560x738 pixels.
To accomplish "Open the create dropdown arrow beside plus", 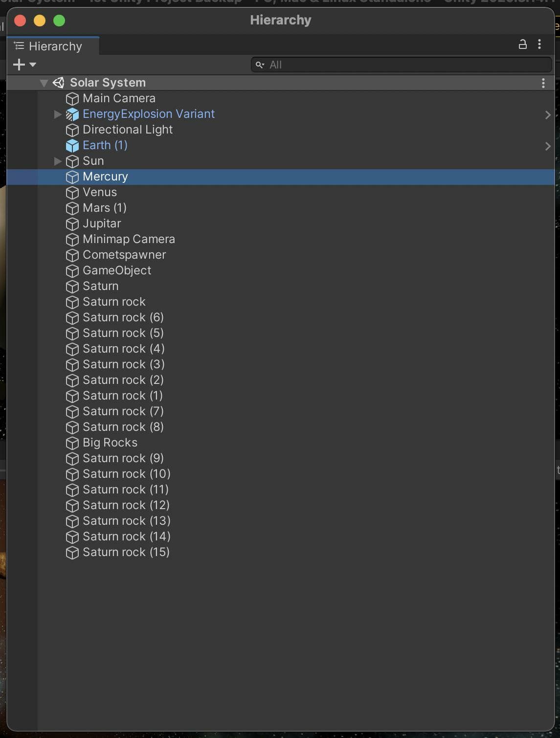I will (x=33, y=65).
